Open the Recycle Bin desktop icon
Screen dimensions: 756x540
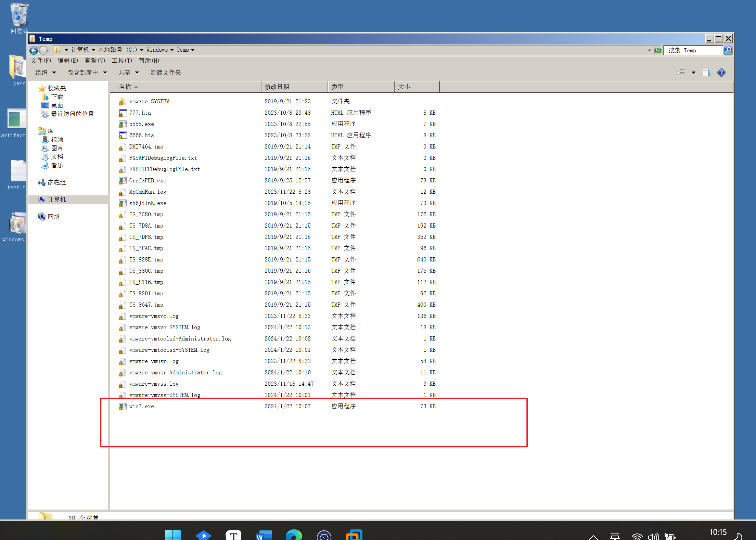coord(19,15)
